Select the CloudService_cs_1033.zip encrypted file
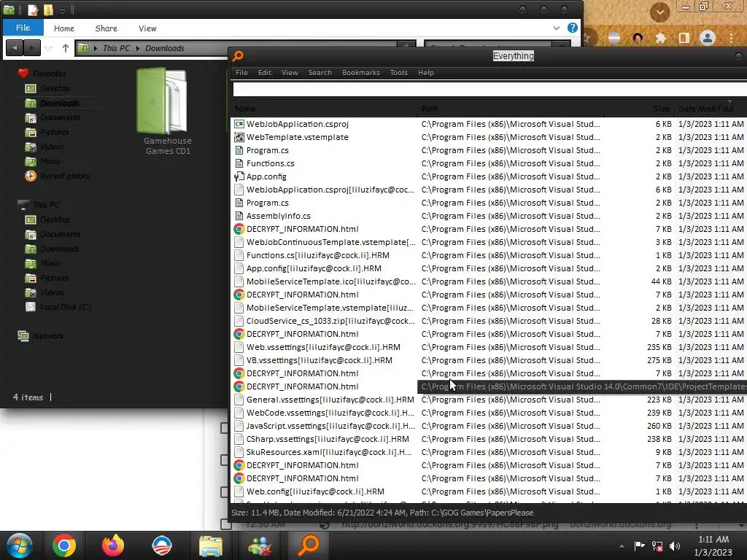 point(330,321)
